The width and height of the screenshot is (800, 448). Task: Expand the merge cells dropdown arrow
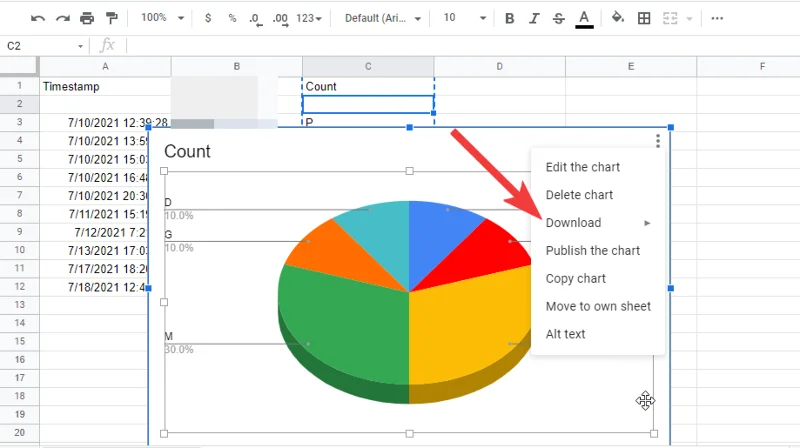[x=689, y=19]
